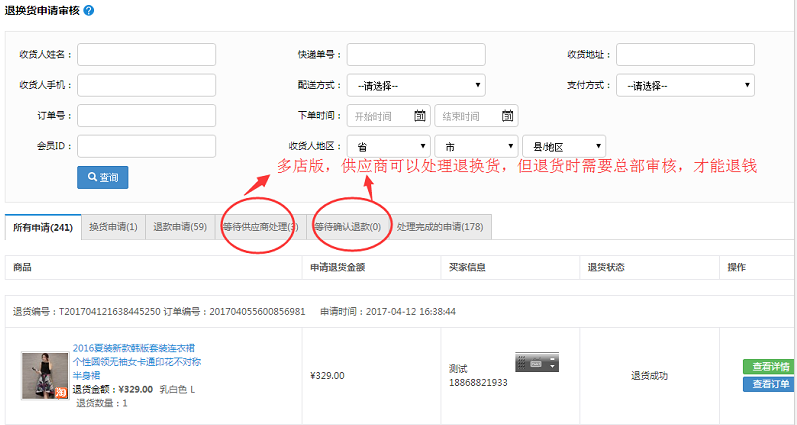
Task: Click the help question mark icon
Action: tap(90, 10)
